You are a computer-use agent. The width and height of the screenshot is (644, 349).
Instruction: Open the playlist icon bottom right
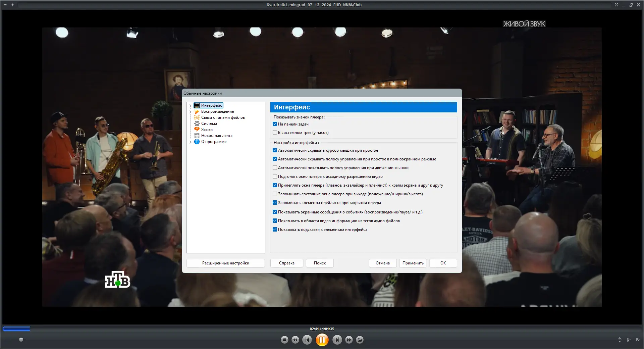tap(638, 340)
